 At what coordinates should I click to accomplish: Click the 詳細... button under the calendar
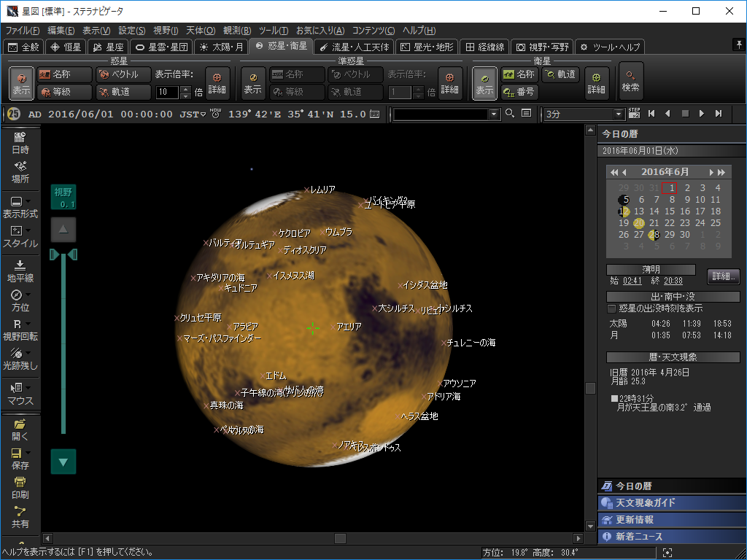point(723,276)
